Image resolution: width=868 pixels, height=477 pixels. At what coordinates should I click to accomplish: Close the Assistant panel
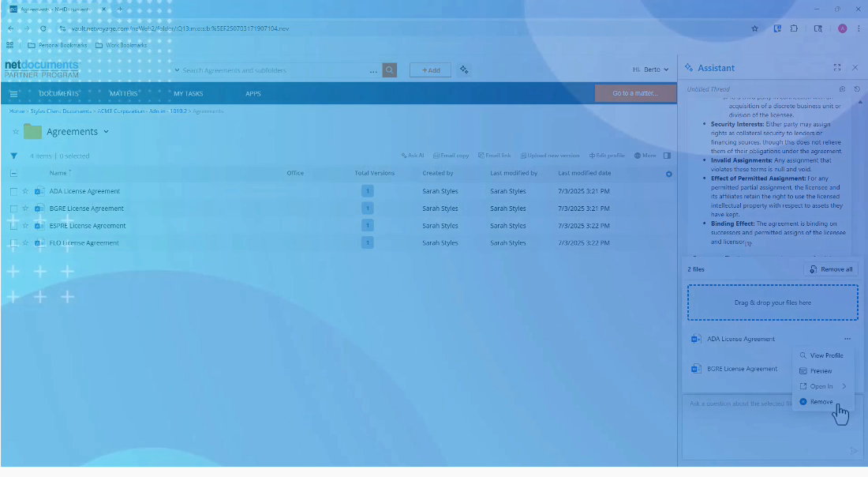point(855,68)
